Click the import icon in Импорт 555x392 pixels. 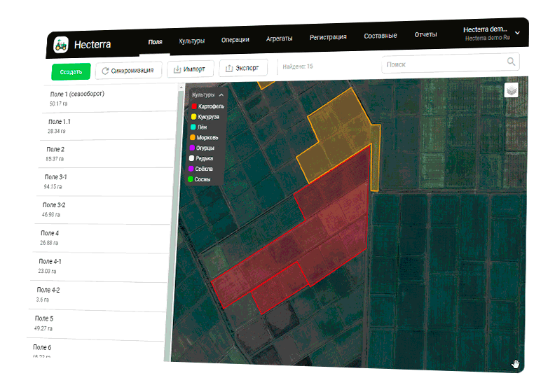pos(177,69)
